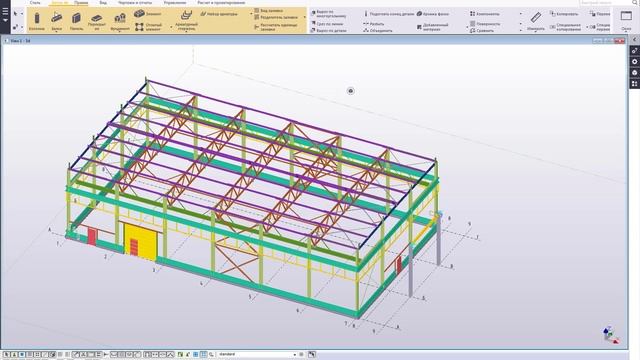Select the Балка (beam) tool
The width and height of the screenshot is (640, 360).
click(x=57, y=21)
